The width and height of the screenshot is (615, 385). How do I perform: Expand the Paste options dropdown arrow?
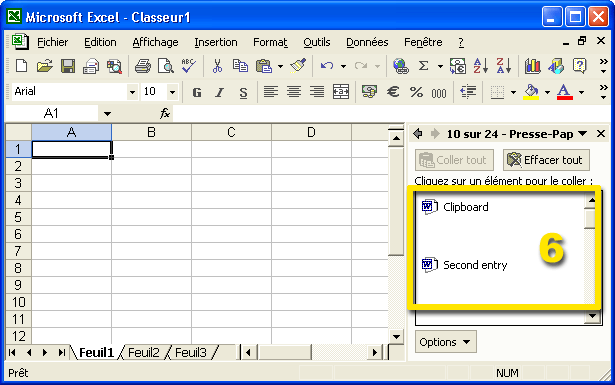(x=280, y=66)
